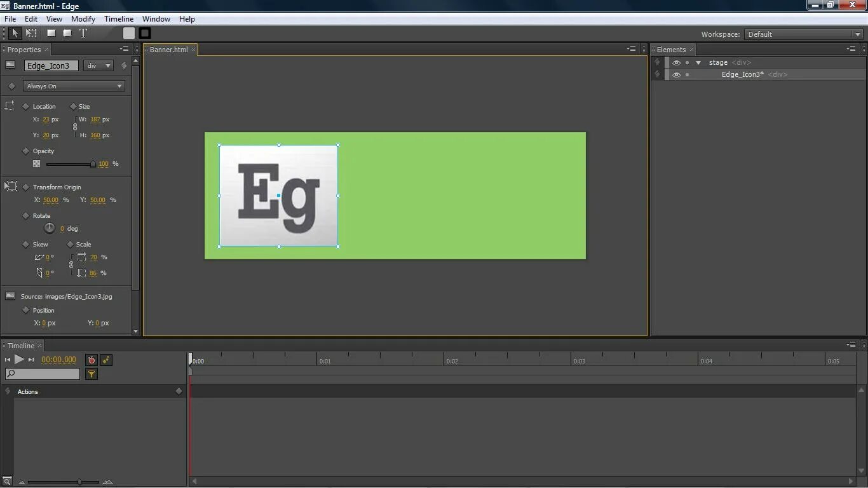Screen dimensions: 868x488
Task: Toggle the generate smooth transitions button
Action: [106, 360]
